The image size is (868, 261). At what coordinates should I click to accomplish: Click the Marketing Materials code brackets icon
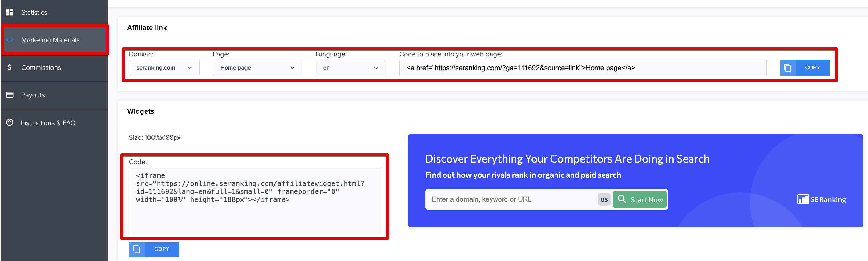pyautogui.click(x=10, y=40)
